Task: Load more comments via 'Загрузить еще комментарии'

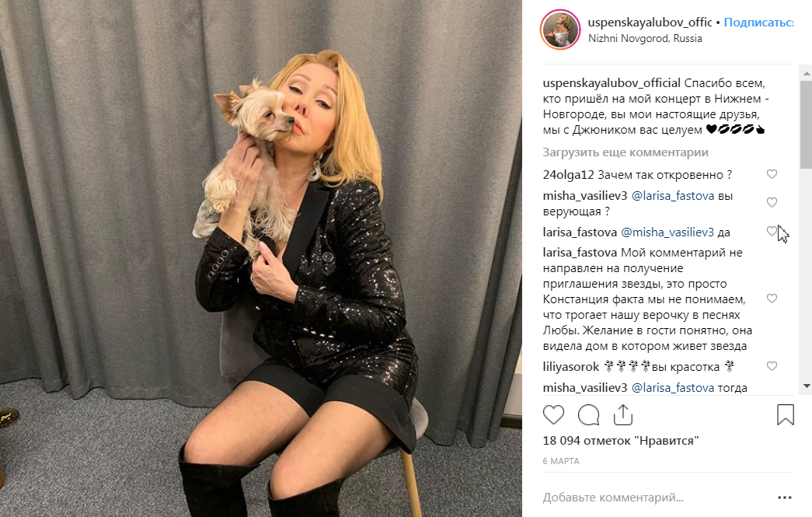Action: [x=625, y=152]
